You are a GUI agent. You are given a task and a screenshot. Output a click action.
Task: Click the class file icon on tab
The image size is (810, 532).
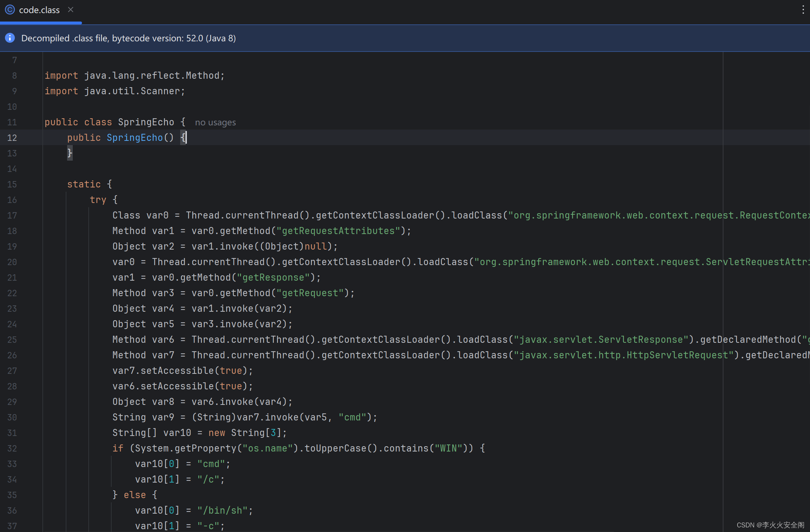point(10,10)
